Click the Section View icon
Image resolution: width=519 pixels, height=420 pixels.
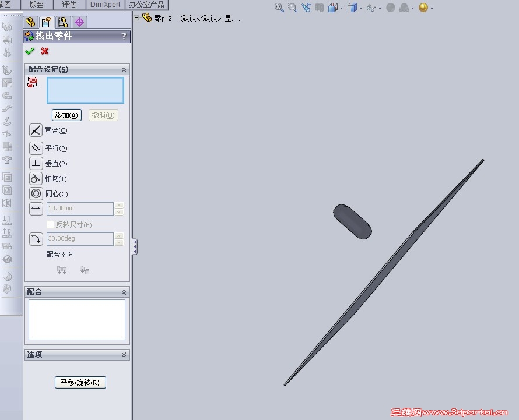coord(319,8)
